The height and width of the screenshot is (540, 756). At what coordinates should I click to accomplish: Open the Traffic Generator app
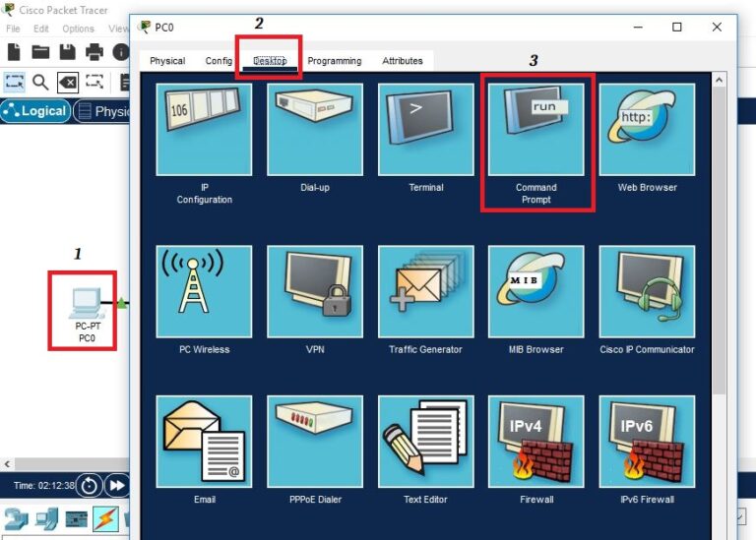point(425,291)
